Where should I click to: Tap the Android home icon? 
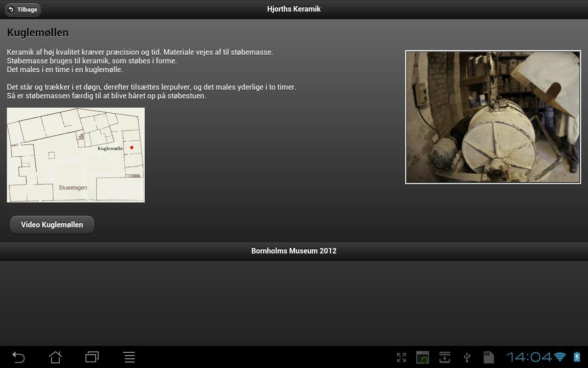click(x=56, y=357)
